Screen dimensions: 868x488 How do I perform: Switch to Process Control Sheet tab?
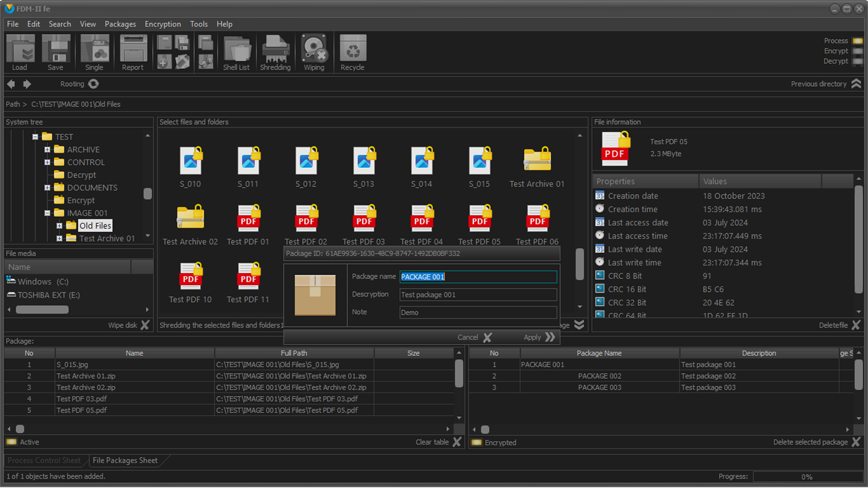click(x=44, y=461)
